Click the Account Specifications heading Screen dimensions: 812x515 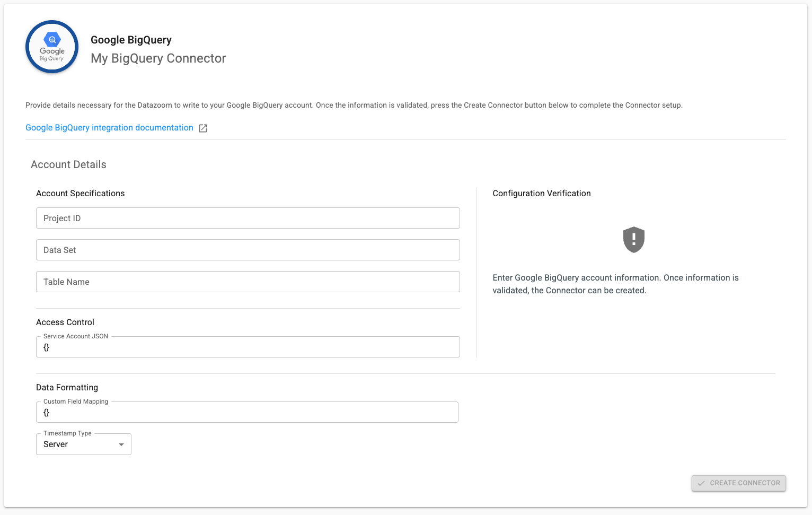pos(80,194)
